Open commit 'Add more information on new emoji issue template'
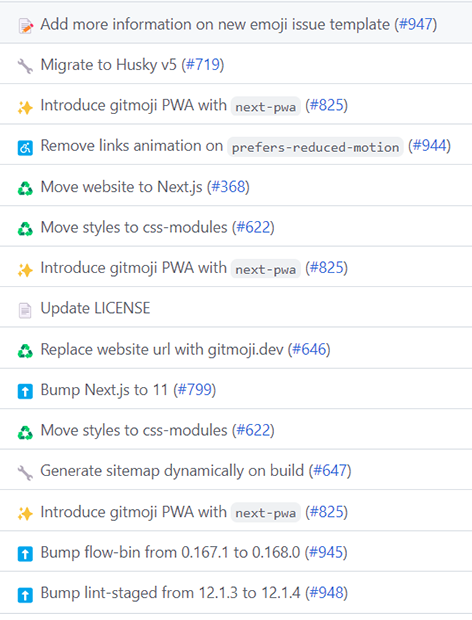The image size is (472, 620). [x=215, y=25]
